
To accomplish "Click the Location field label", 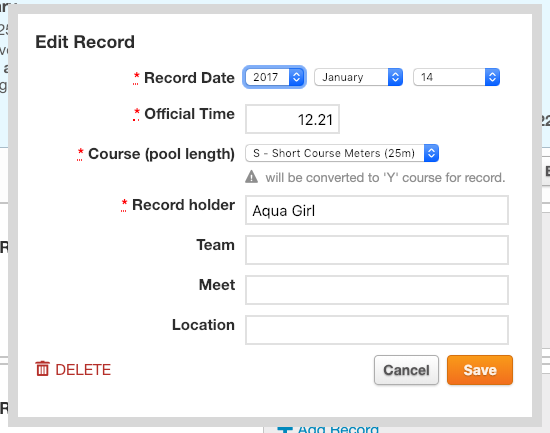I will pyautogui.click(x=203, y=325).
